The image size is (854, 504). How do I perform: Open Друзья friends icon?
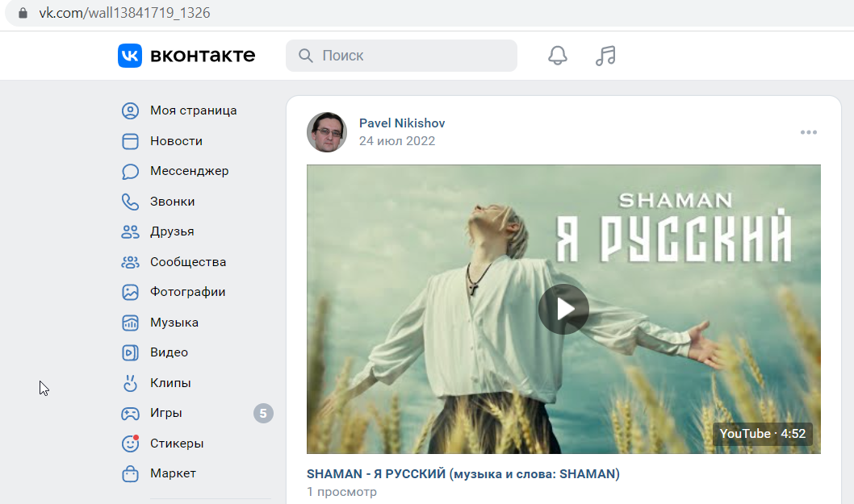pos(130,232)
